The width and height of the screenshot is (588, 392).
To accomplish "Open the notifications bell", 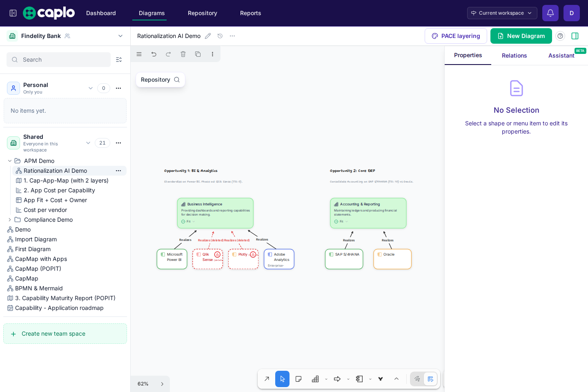I will click(x=550, y=13).
